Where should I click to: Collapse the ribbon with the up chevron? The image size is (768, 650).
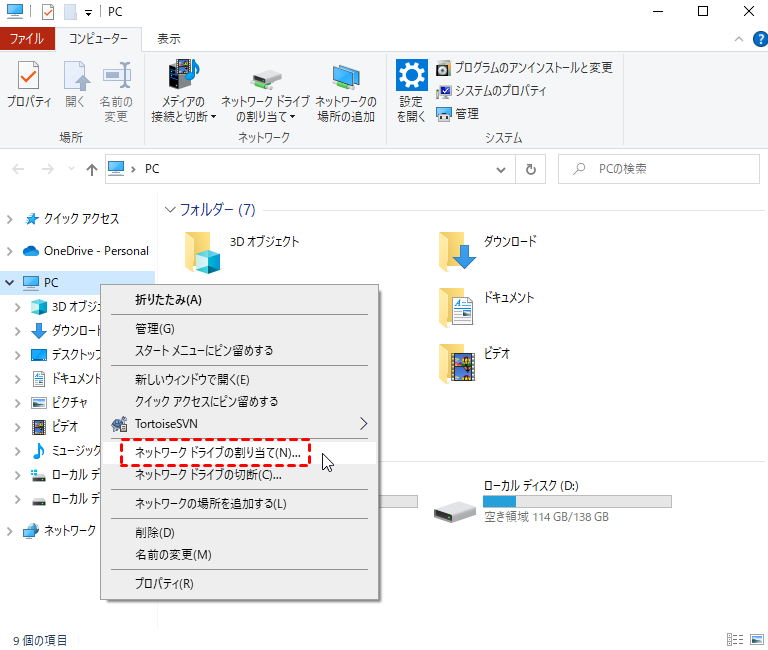[x=739, y=39]
